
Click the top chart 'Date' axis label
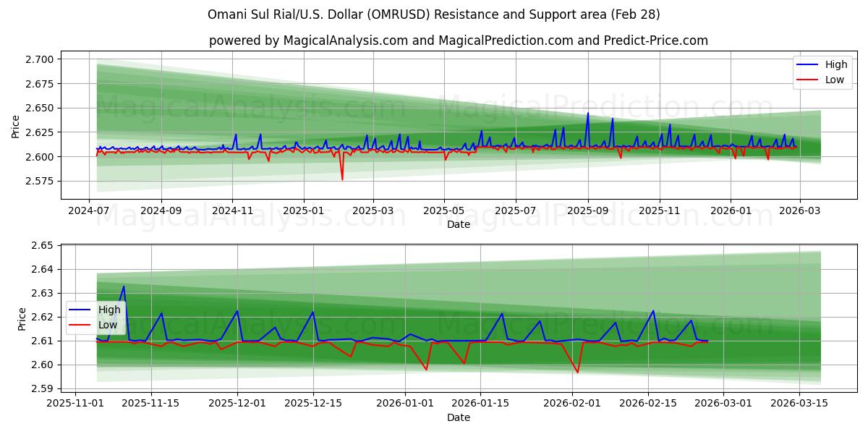459,224
